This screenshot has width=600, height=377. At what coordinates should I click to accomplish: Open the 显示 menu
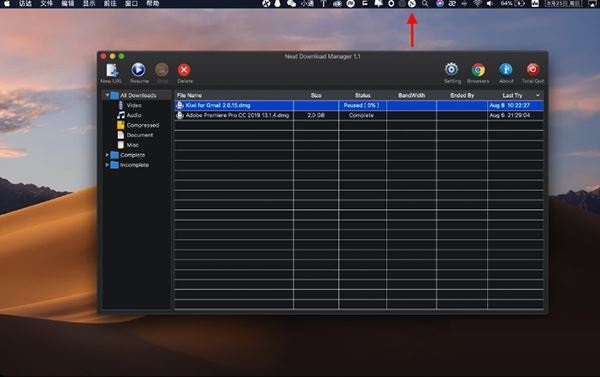[x=89, y=3]
